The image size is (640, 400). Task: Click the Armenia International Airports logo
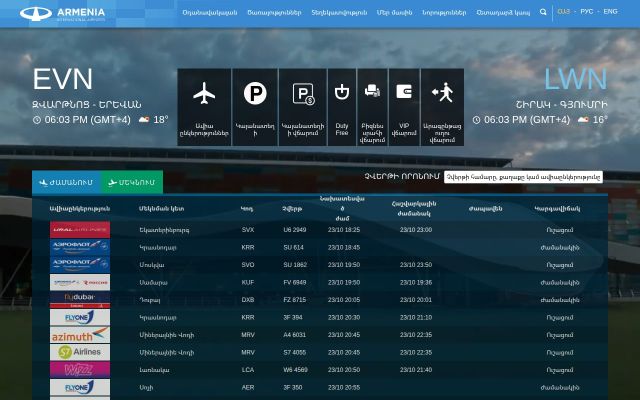click(62, 13)
